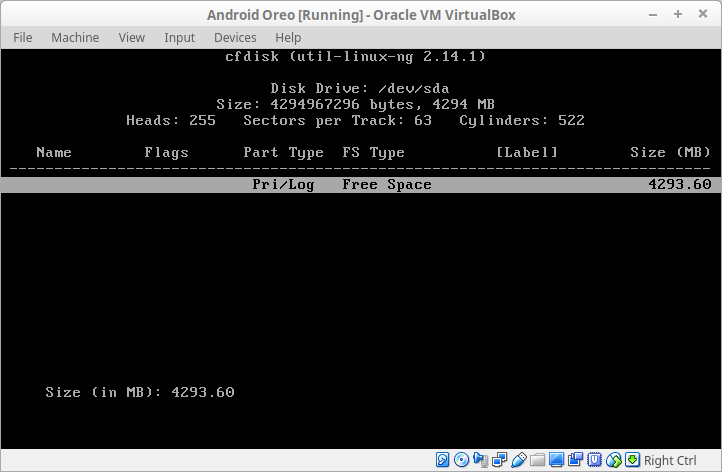
Task: Click the Heads: 255 text
Action: [x=171, y=121]
